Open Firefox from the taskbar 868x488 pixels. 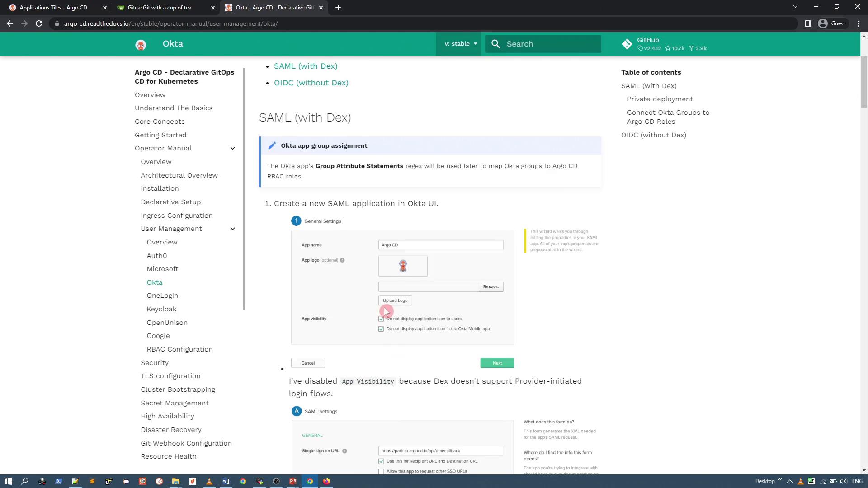coord(326,481)
